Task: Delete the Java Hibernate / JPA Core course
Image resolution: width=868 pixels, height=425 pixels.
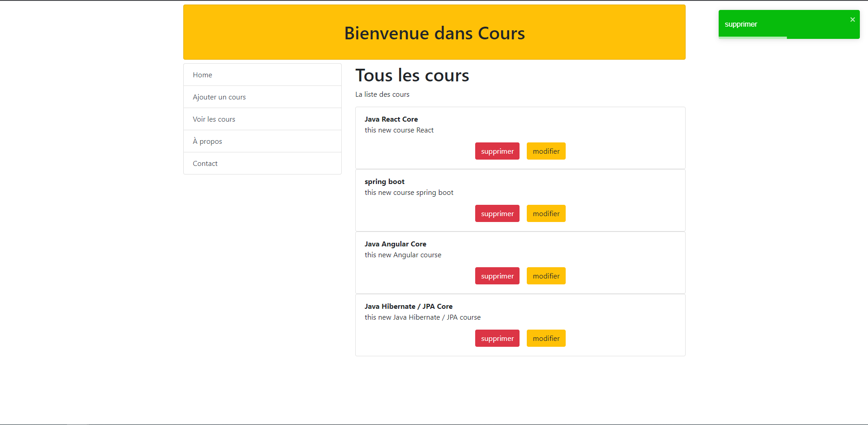Action: click(497, 339)
